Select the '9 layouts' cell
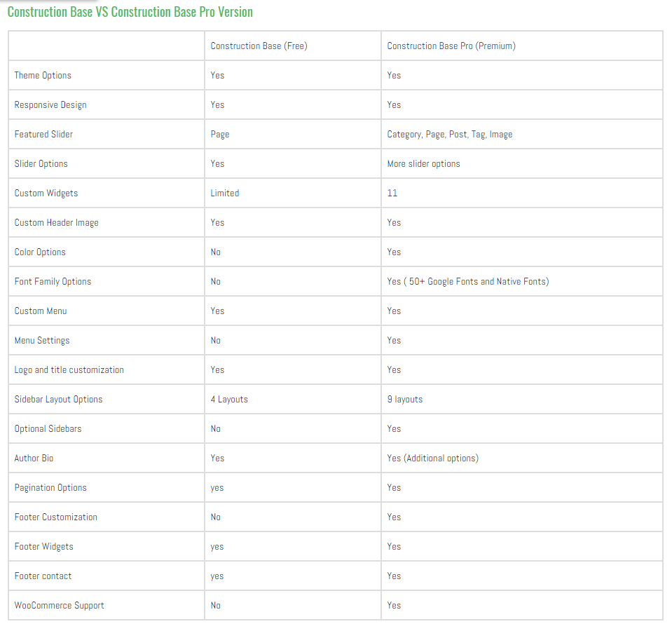672x631 pixels. tap(404, 400)
